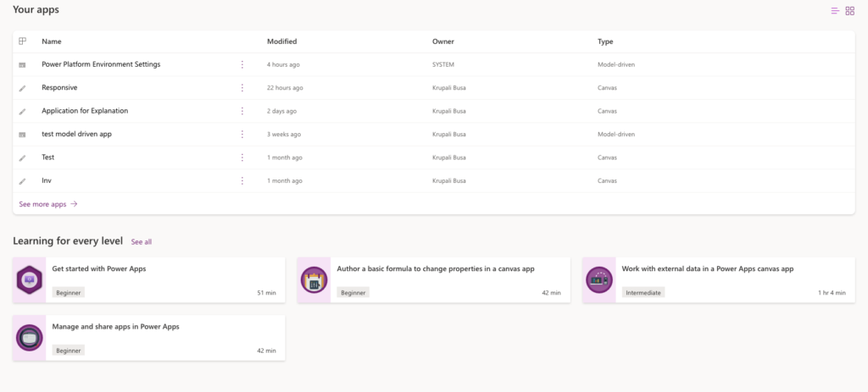Viewport: 868px width, 392px height.
Task: Click Beginner tag on Manage and share apps card
Action: [69, 350]
